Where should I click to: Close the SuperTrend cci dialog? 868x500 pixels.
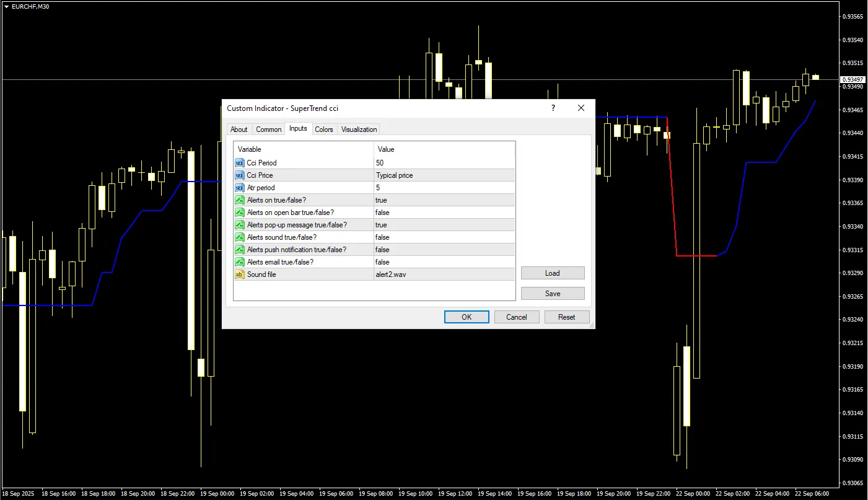(581, 108)
